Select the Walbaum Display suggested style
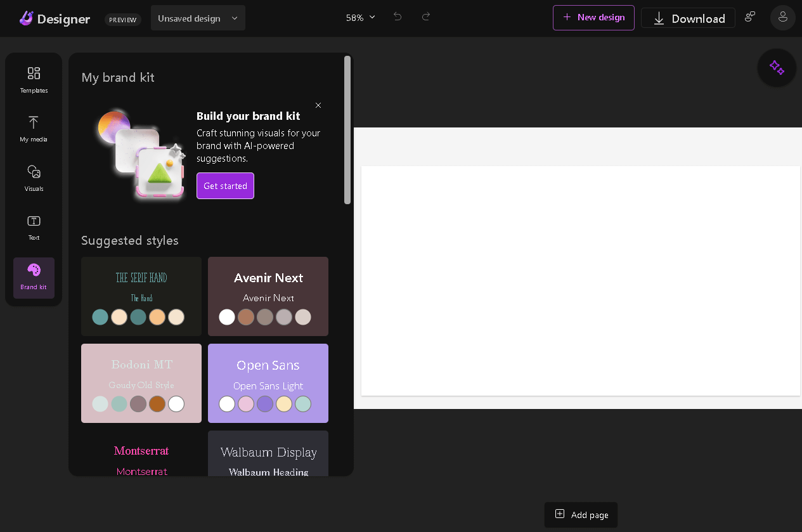The image size is (802, 532). tap(268, 453)
